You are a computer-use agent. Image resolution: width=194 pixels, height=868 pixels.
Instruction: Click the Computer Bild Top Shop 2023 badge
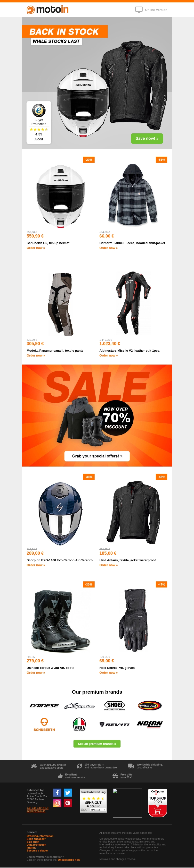[x=157, y=803]
